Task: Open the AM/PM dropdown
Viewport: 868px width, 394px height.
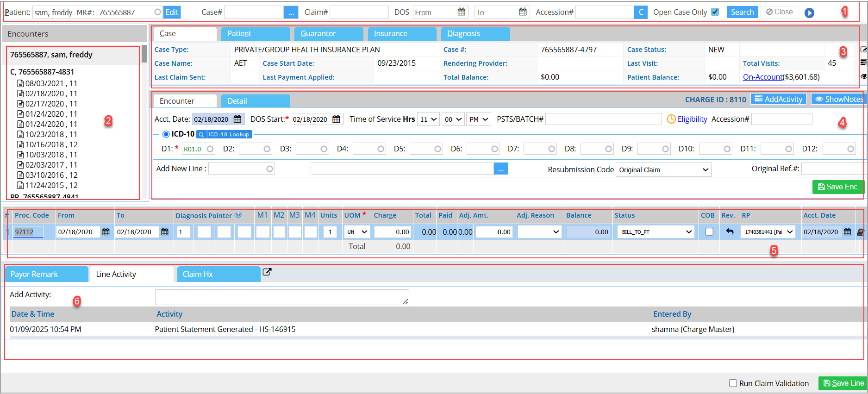Action: [479, 119]
